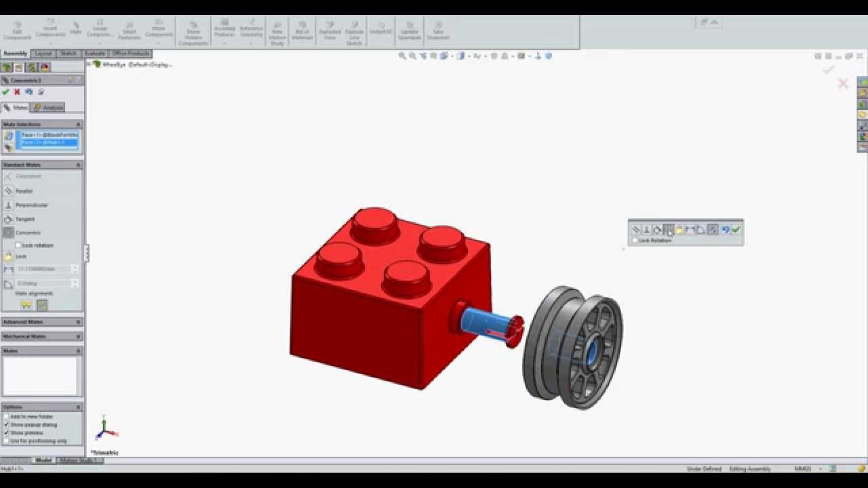Open the Assembly Features tool
The image size is (868, 488).
click(224, 31)
